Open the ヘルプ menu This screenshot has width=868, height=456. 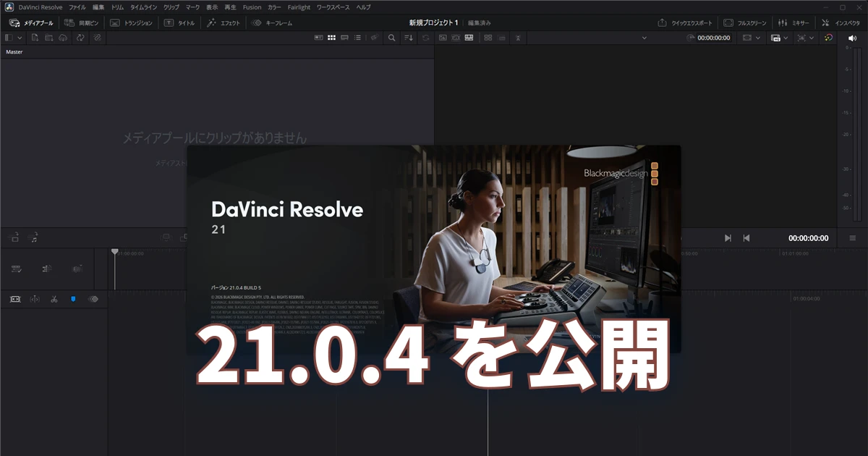point(364,7)
